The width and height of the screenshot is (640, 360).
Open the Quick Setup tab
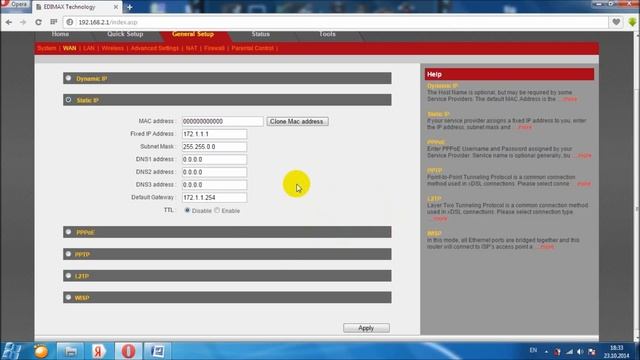(x=125, y=34)
